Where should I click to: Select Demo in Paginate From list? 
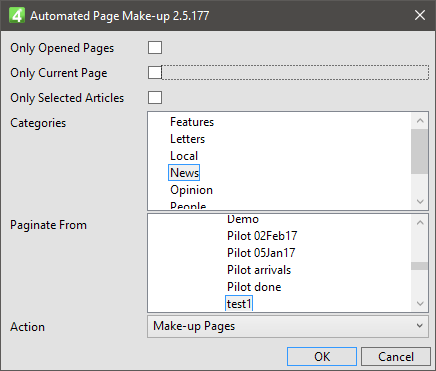[x=243, y=219]
